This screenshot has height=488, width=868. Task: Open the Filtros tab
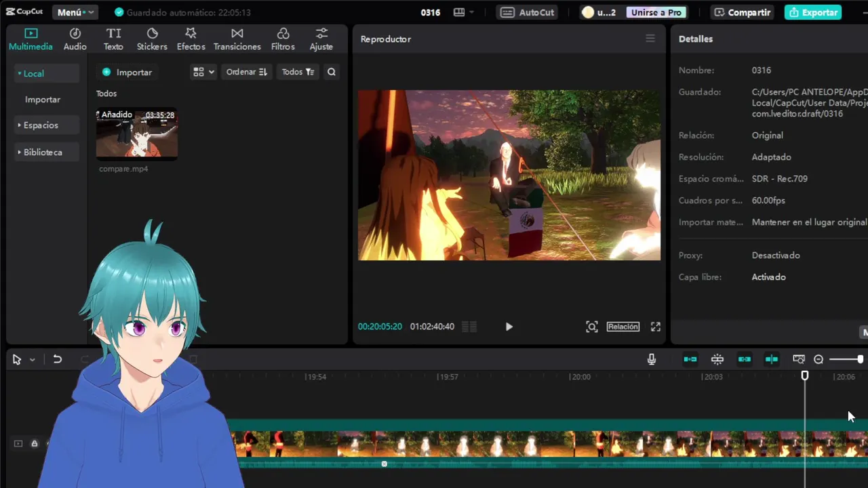coord(283,39)
